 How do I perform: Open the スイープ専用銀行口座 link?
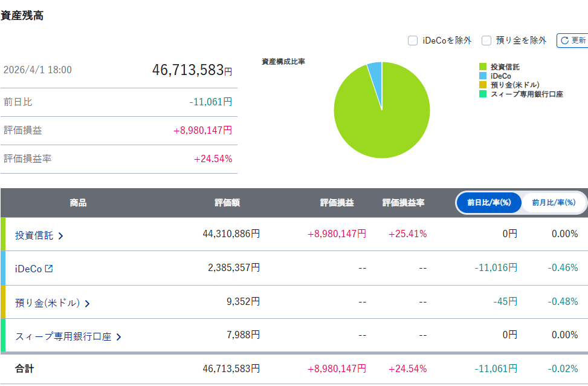click(x=63, y=337)
